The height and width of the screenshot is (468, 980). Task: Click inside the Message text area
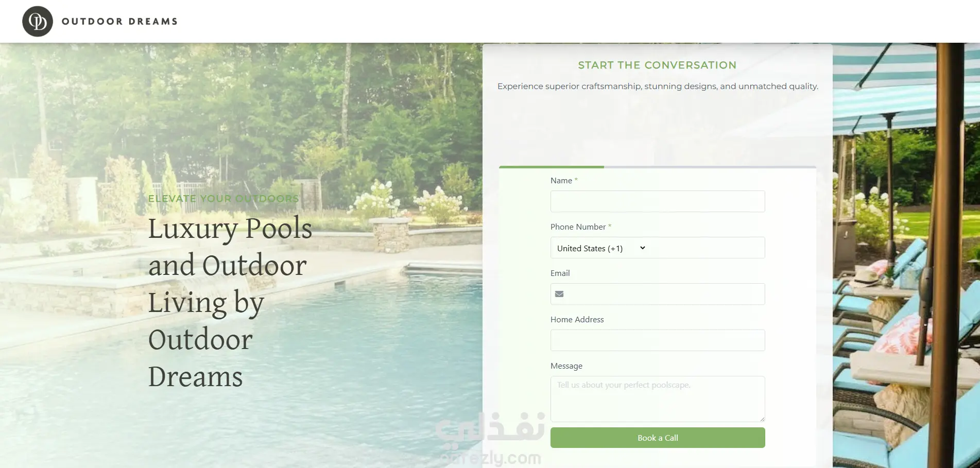click(x=658, y=399)
